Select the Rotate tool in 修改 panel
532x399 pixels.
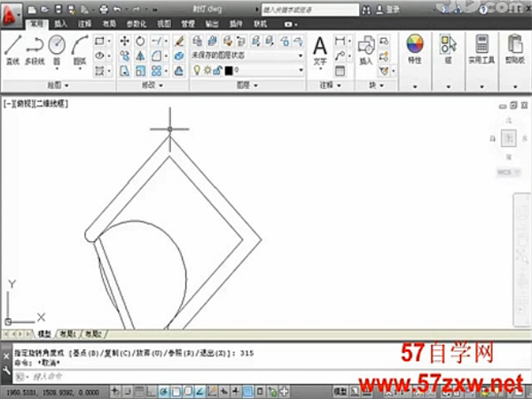click(x=140, y=42)
